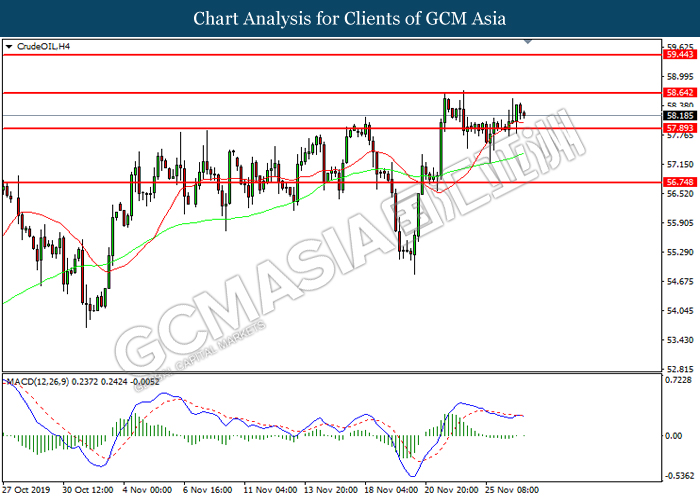This screenshot has height=500, width=700.
Task: Click the 0.7228 MACD scale value
Action: pos(680,382)
